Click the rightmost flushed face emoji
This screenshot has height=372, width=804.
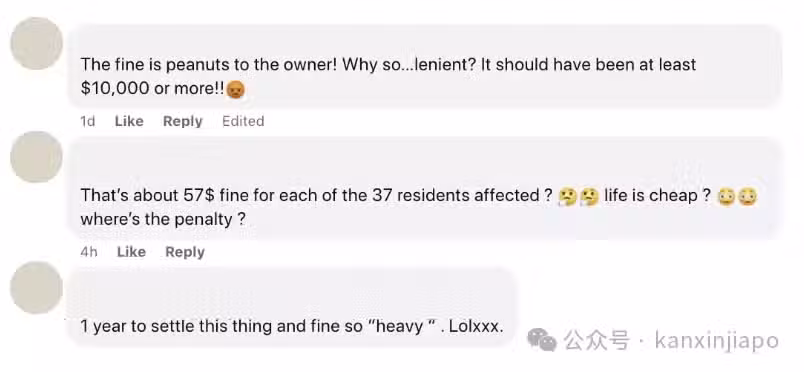[x=748, y=197]
